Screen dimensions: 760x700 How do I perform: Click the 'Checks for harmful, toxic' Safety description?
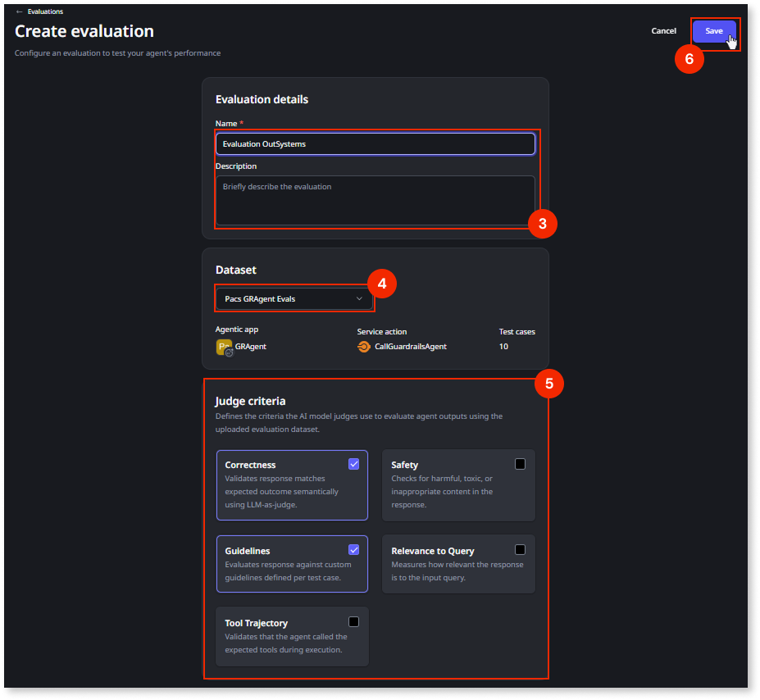coord(442,492)
